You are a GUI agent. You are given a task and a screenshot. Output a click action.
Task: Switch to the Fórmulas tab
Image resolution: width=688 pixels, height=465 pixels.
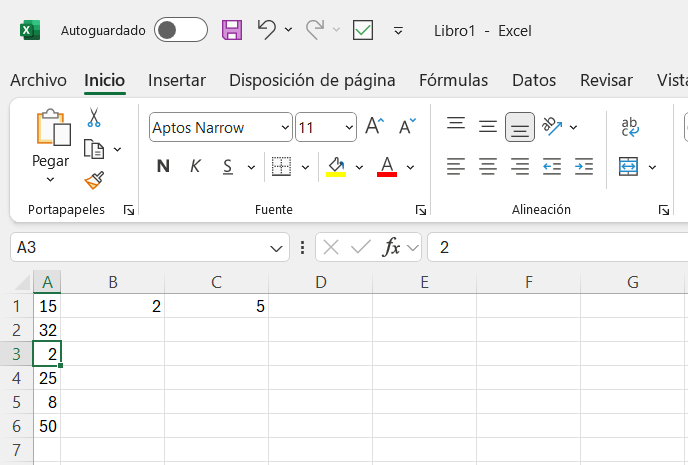pyautogui.click(x=453, y=80)
